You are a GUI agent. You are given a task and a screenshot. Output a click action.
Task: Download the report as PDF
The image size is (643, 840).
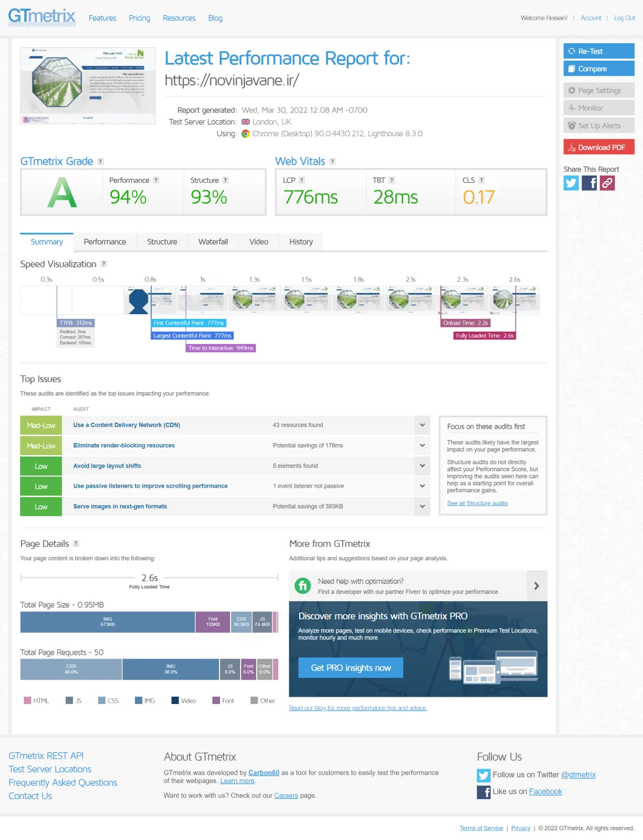[599, 147]
